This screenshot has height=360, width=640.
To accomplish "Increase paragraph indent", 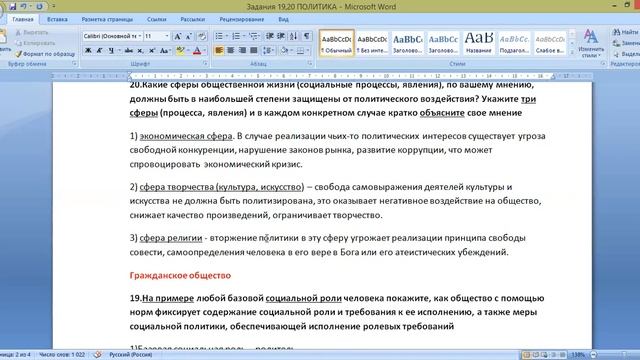I will pyautogui.click(x=281, y=37).
